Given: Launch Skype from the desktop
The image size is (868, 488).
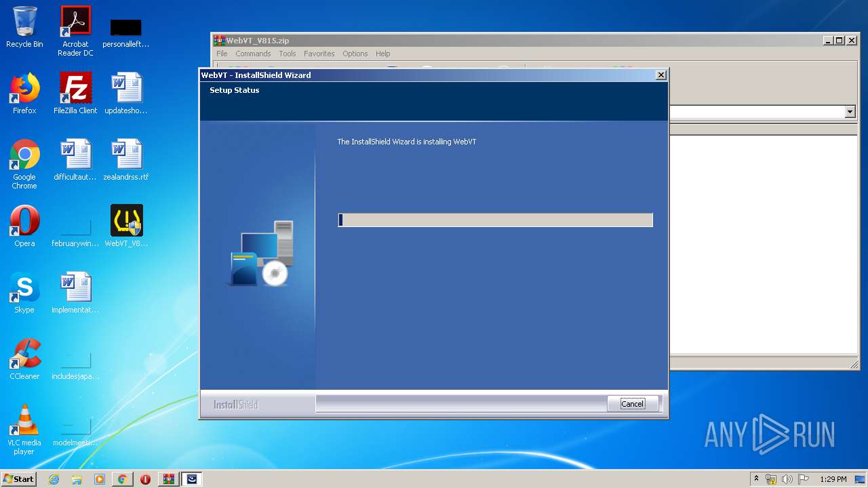Looking at the screenshot, I should coord(24,293).
